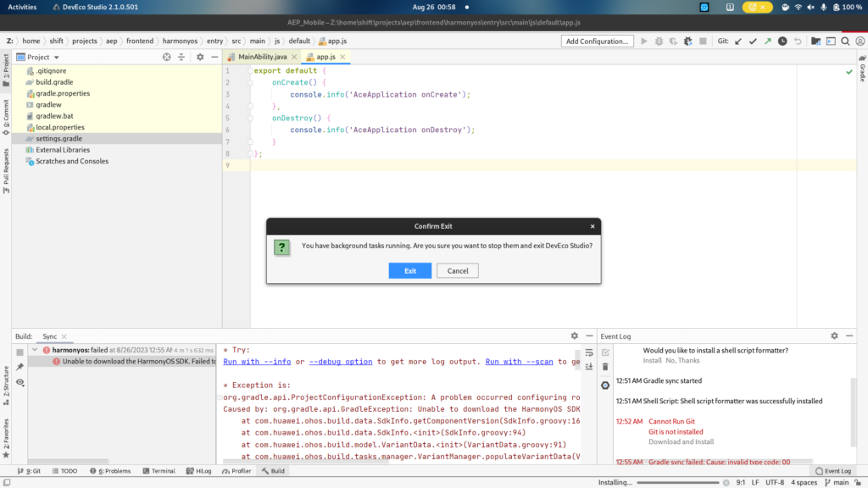868x488 pixels.
Task: Toggle the eye view options in Build panel
Action: [x=19, y=382]
